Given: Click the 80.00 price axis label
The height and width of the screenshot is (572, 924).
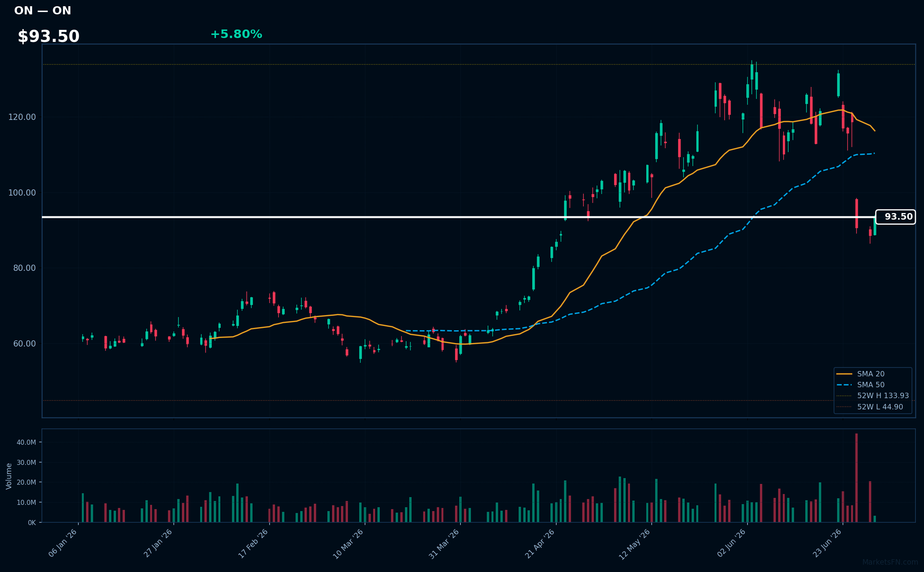Looking at the screenshot, I should click(24, 268).
